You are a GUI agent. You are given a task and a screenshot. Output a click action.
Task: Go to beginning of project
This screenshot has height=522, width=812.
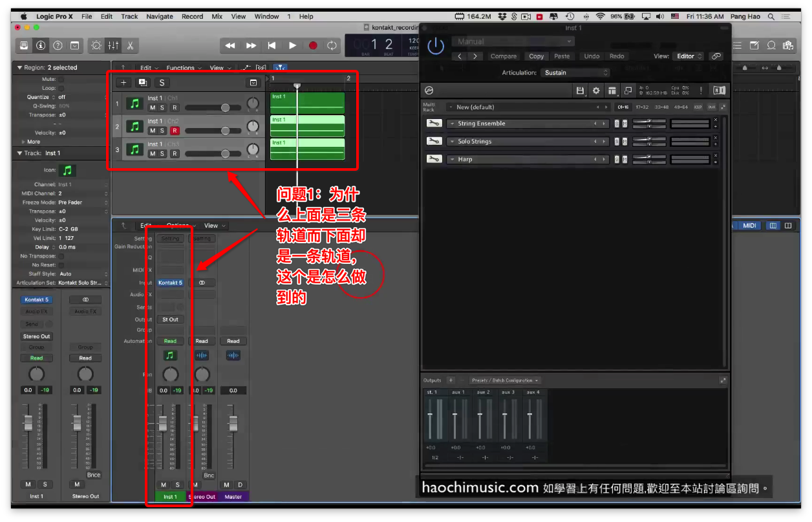[272, 45]
